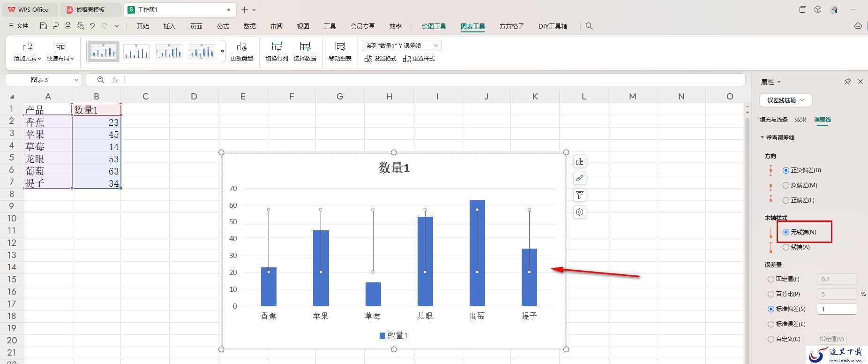Viewport: 868px width, 364px height.
Task: Add a new tab with plus button
Action: tap(245, 9)
